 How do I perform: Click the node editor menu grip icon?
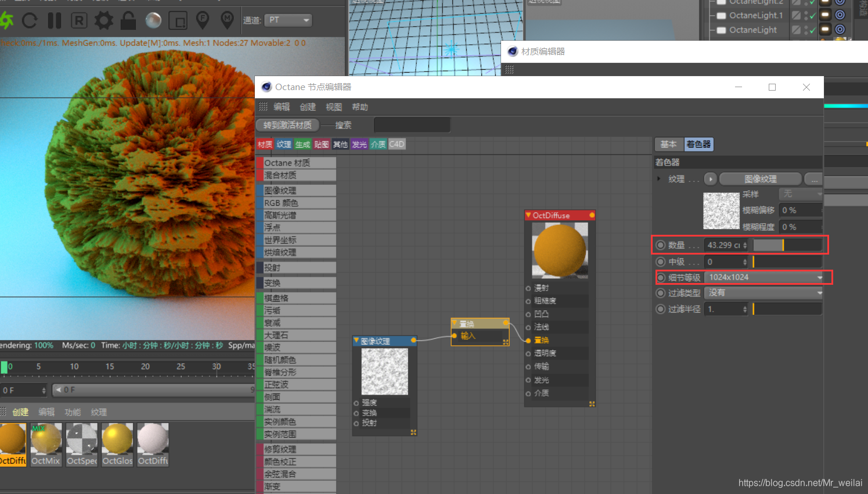(263, 107)
